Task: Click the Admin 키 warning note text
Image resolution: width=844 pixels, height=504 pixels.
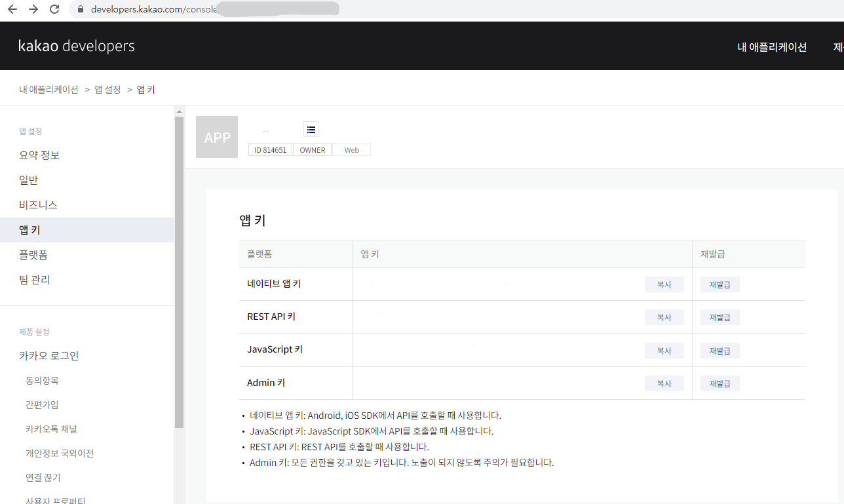Action: 402,463
